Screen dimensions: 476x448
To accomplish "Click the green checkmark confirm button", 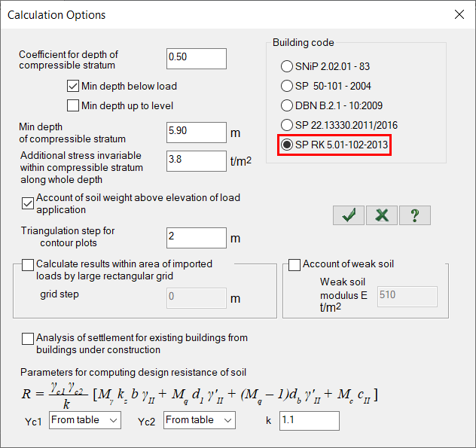I will click(349, 215).
